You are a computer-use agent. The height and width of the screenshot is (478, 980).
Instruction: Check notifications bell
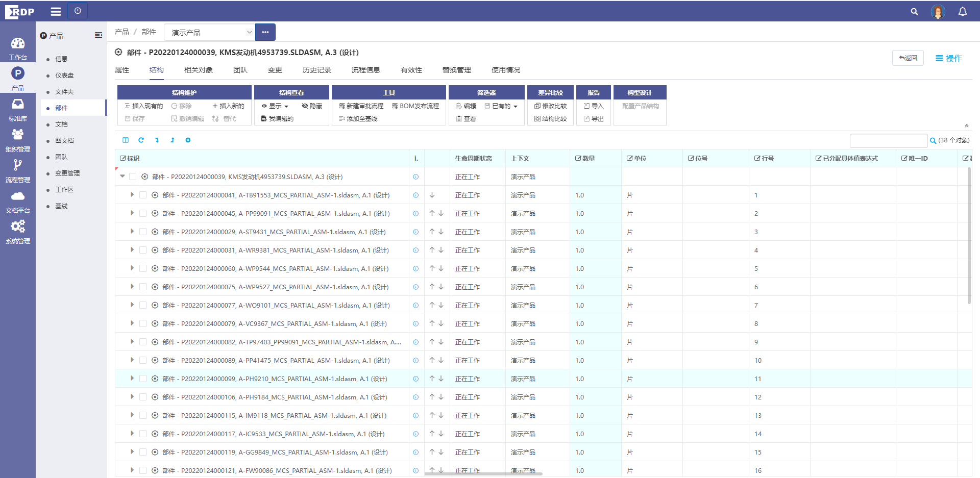tap(963, 11)
